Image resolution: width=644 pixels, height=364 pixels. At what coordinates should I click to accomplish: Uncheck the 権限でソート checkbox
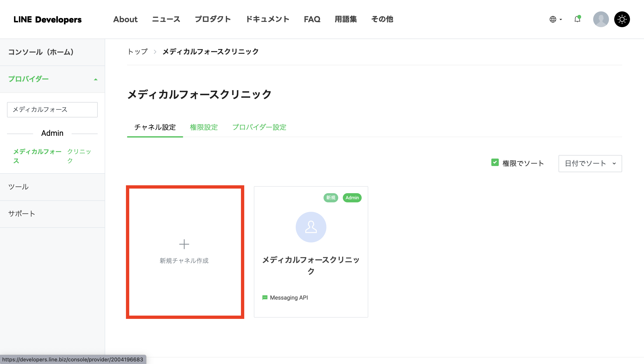click(495, 163)
